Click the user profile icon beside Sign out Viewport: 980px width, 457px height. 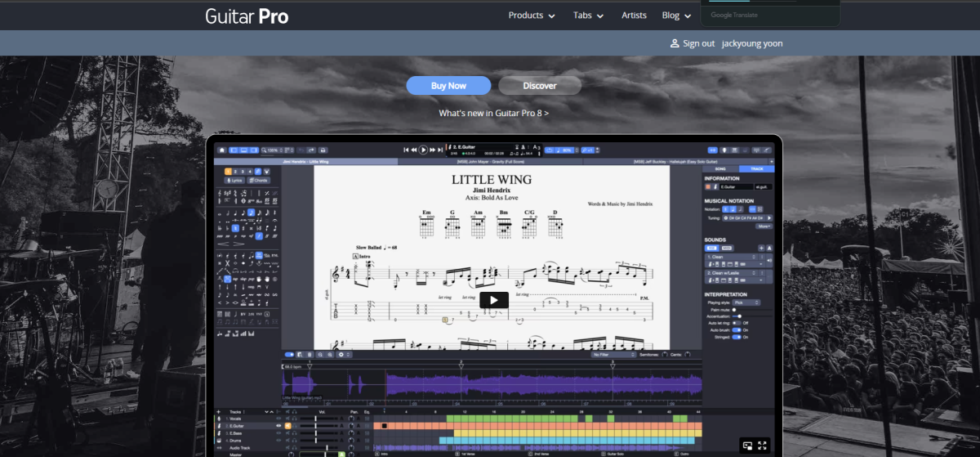tap(675, 43)
